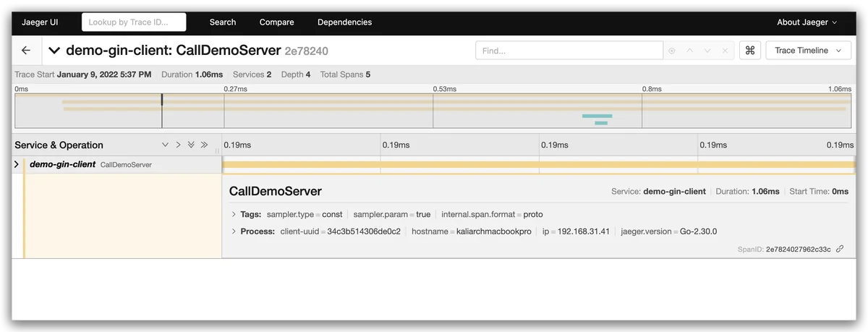Collapse trace header with title chevron

(54, 51)
